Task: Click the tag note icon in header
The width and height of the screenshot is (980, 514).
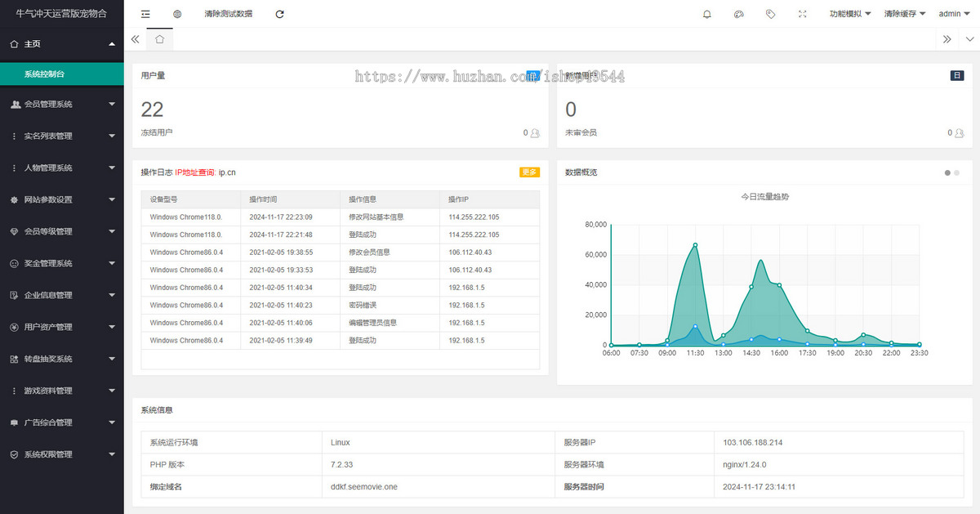Action: pos(771,14)
